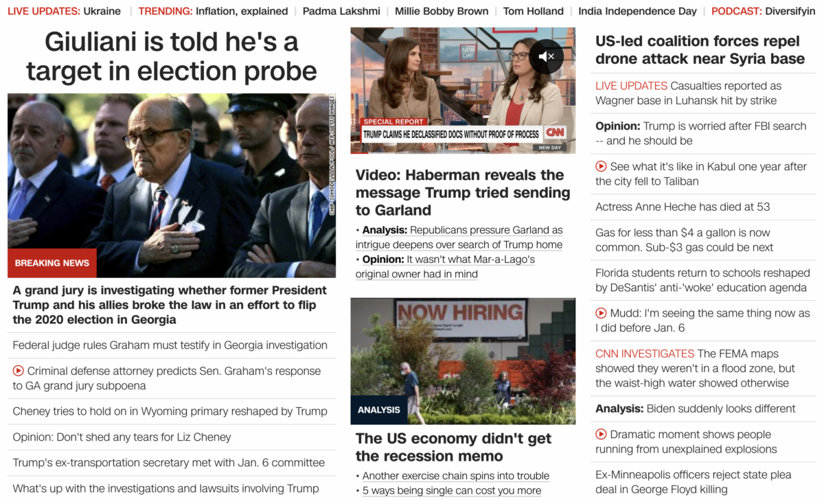Unmute the Haberman video player

pos(546,56)
